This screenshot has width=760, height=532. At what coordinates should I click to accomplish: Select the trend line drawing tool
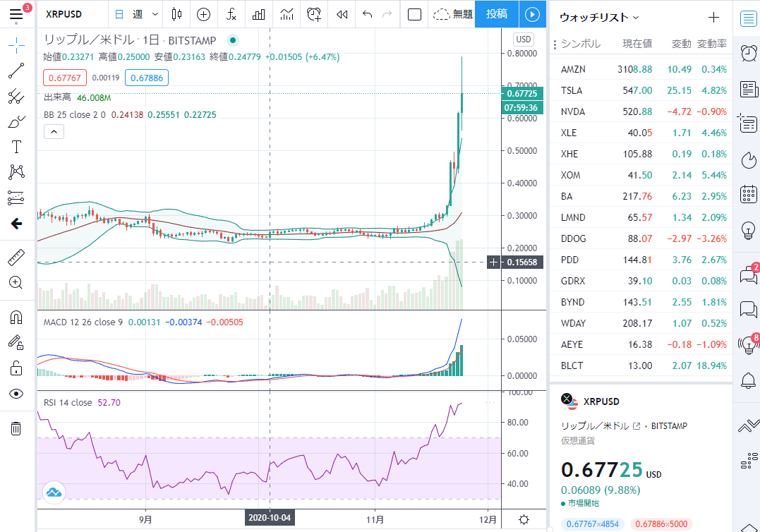(x=16, y=71)
